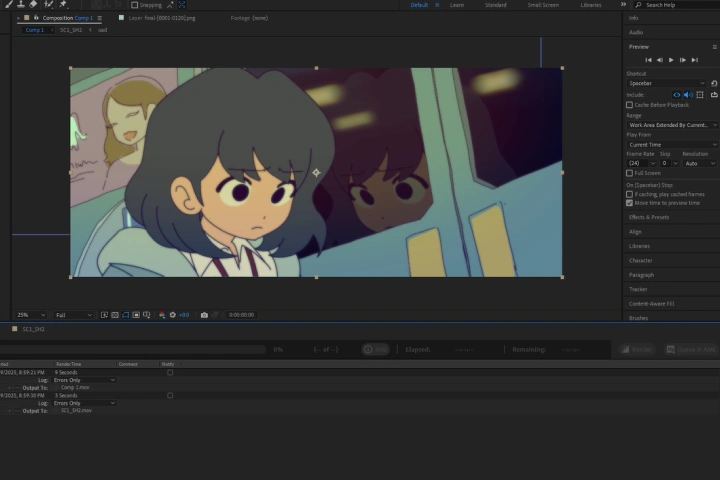The width and height of the screenshot is (720, 480).
Task: Select the Roto Brush tool
Action: [x=48, y=4]
